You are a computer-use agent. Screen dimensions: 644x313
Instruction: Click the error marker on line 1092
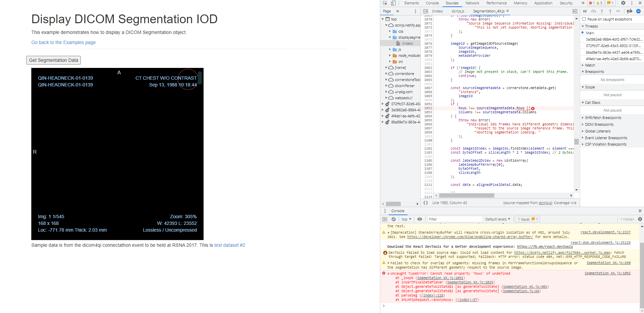533,108
